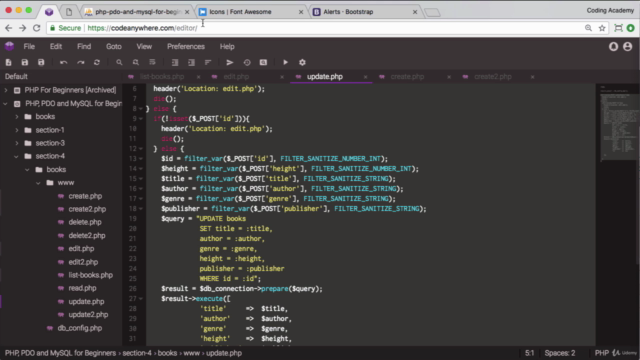Click the browser Forward arrow
640x360 pixels.
pyautogui.click(x=22, y=28)
